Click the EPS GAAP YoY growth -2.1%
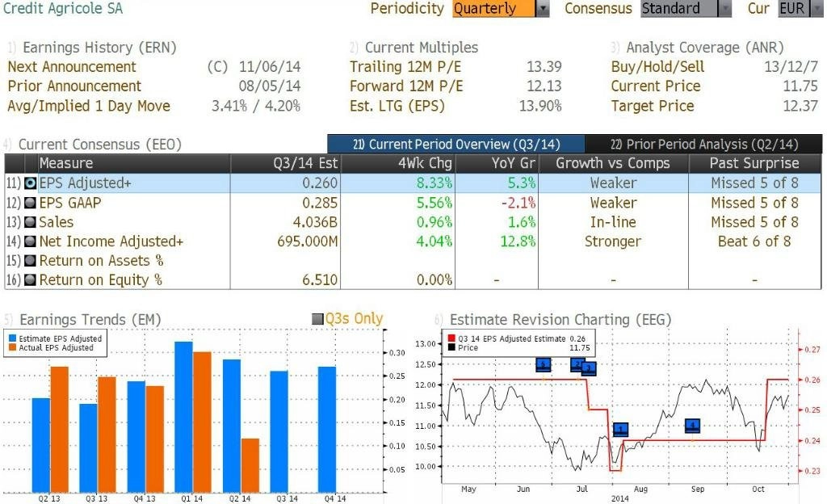This screenshot has width=827, height=504. [x=518, y=203]
